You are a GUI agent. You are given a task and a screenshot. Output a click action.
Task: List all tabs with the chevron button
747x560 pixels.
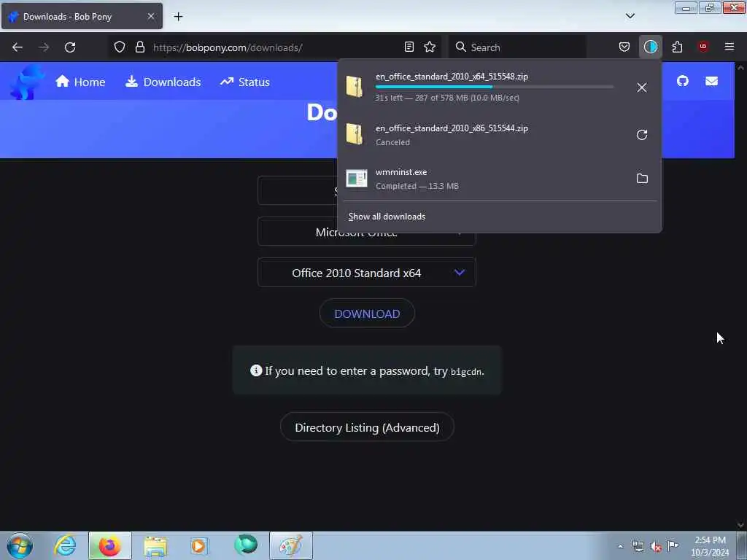pyautogui.click(x=630, y=16)
